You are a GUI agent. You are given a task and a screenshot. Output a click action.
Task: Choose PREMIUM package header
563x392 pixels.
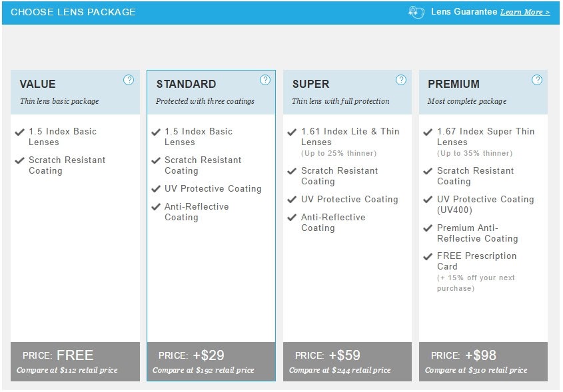483,92
